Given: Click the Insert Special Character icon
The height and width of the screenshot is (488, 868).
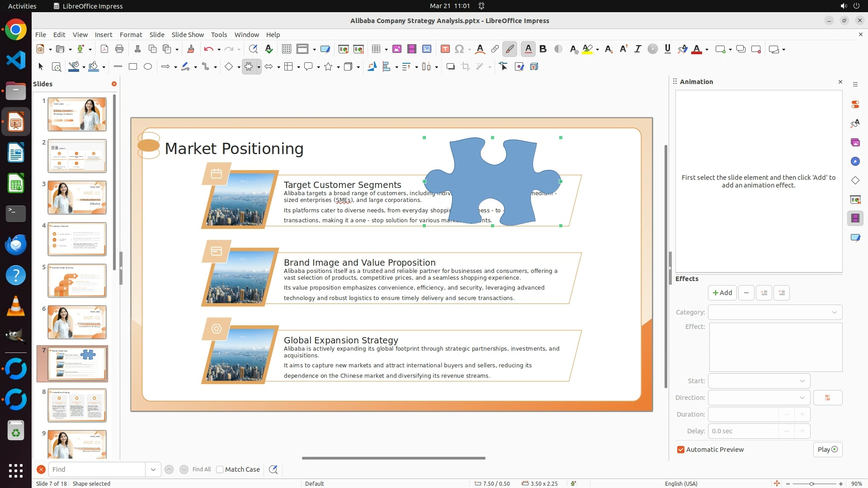Looking at the screenshot, I should click(x=459, y=49).
